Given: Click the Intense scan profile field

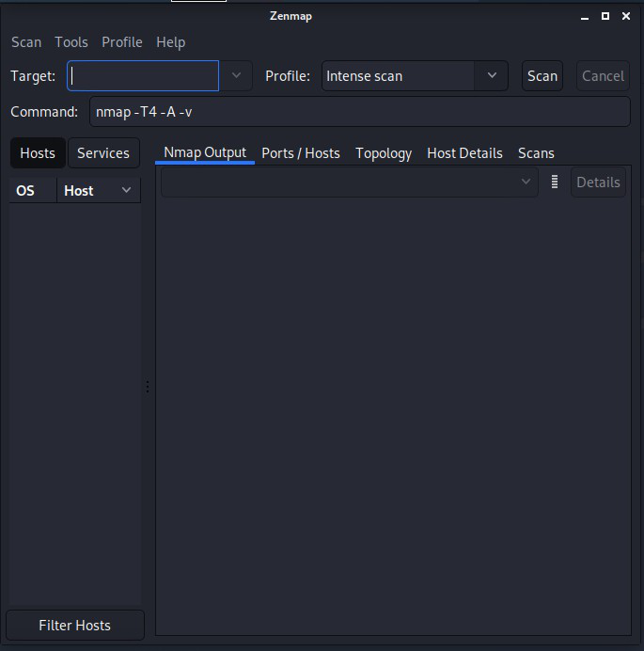Looking at the screenshot, I should [398, 76].
